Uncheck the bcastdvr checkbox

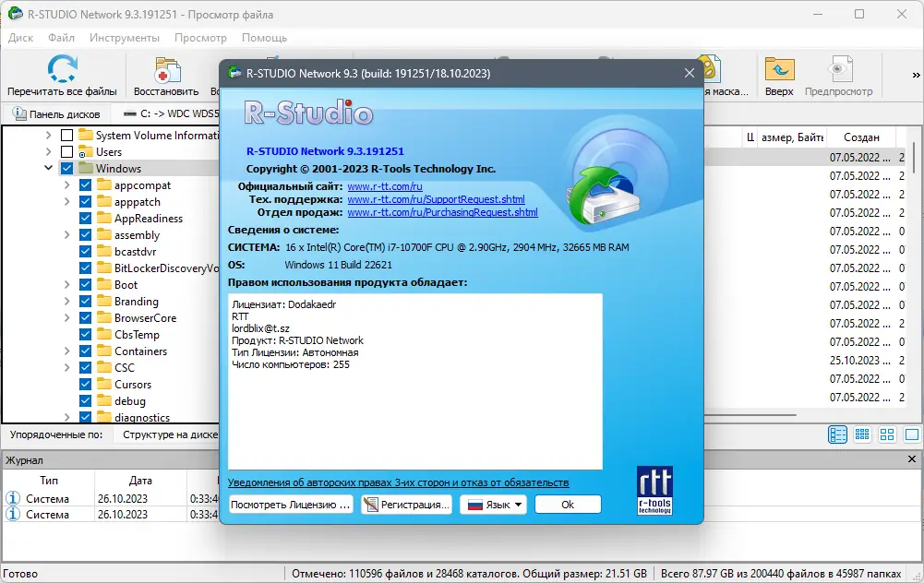[85, 252]
